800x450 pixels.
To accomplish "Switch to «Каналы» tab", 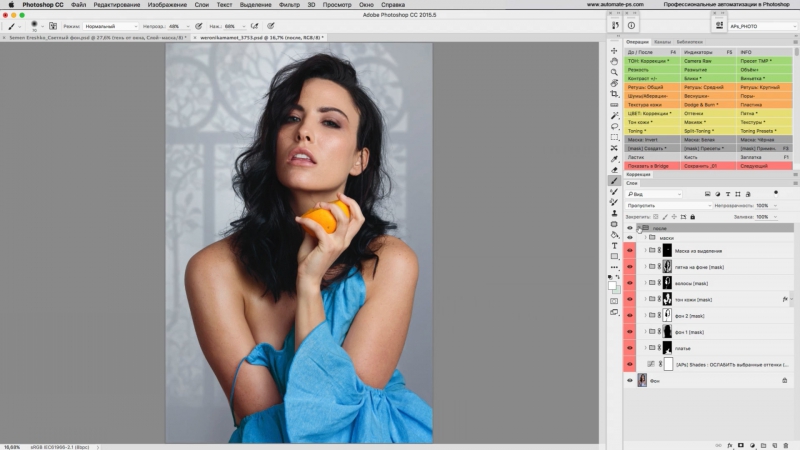I will click(662, 42).
